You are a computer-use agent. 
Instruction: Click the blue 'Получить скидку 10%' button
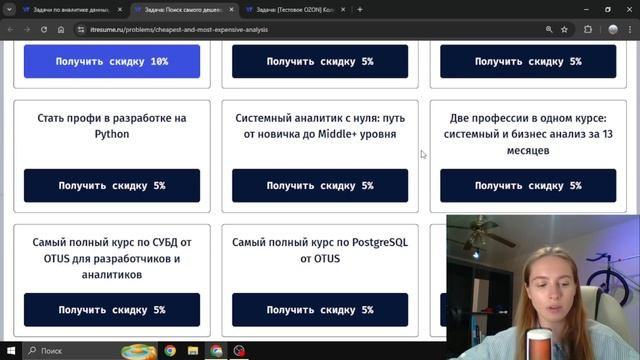pyautogui.click(x=112, y=61)
